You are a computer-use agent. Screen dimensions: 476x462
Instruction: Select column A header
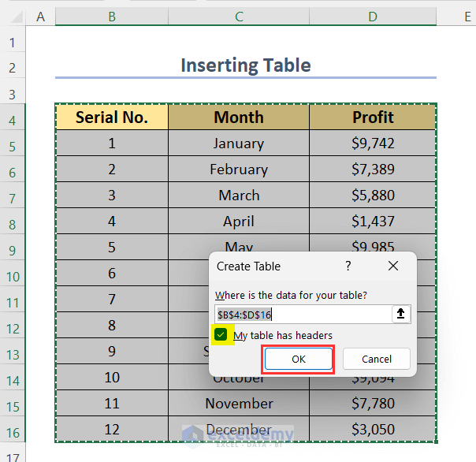(41, 17)
